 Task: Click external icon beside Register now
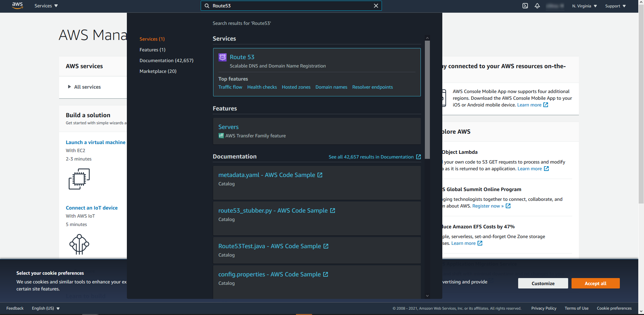pyautogui.click(x=508, y=206)
